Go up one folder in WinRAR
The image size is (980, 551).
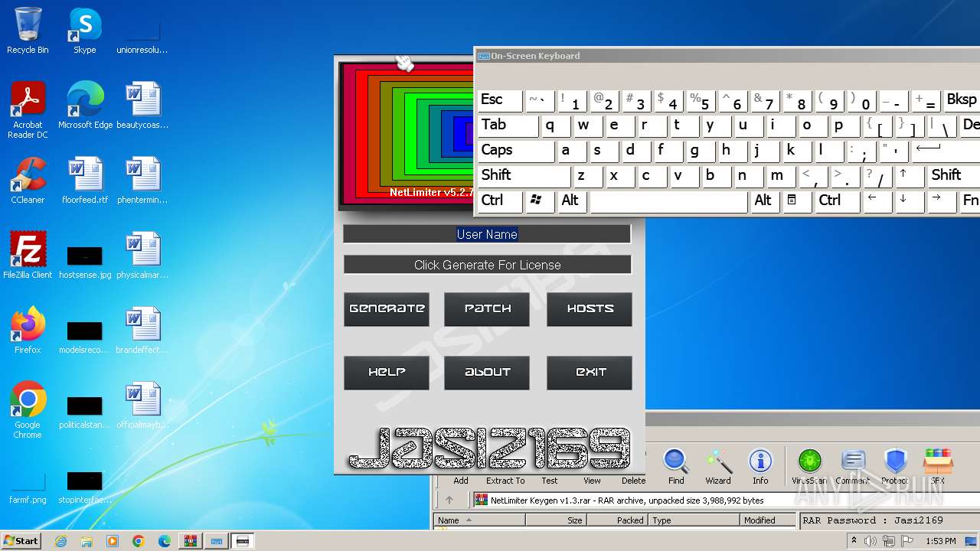449,500
